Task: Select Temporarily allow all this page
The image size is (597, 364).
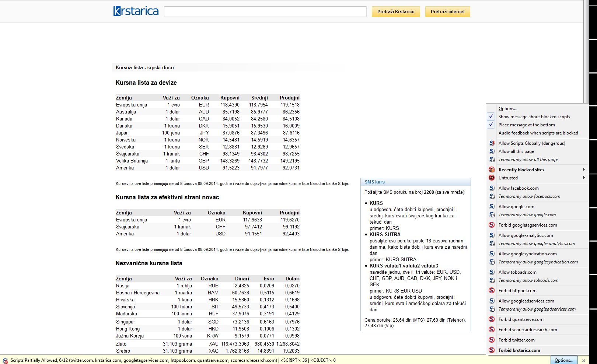Action: pos(528,160)
